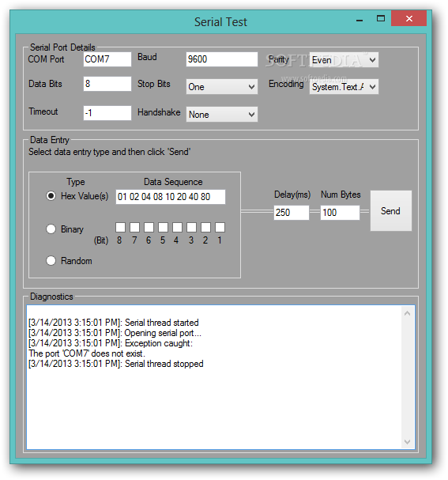Click 'Serial thread started' log line
The height and width of the screenshot is (480, 448).
pos(114,323)
